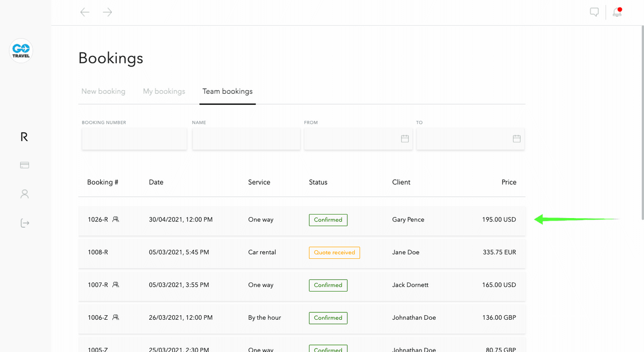This screenshot has width=644, height=352.
Task: Click the Name filter input field
Action: (246, 138)
